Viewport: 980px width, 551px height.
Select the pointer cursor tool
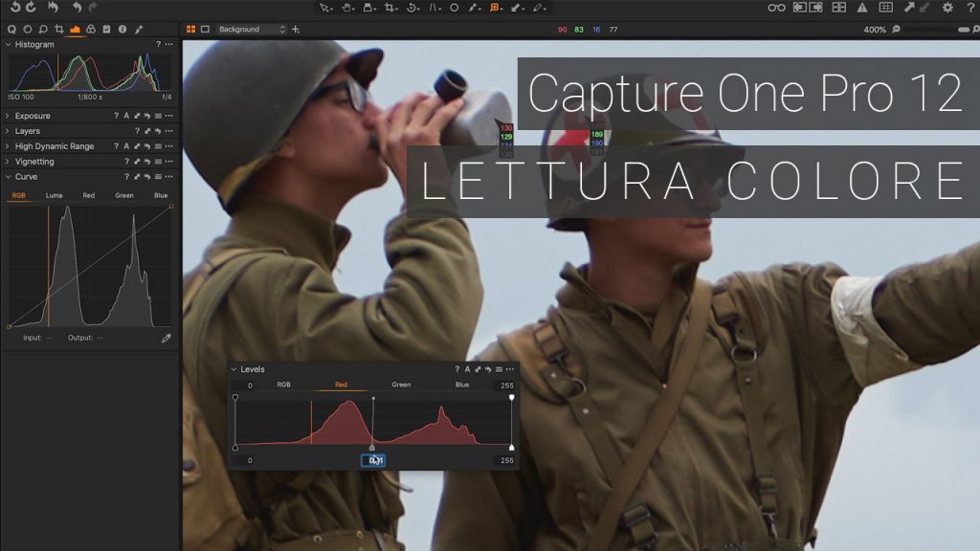pyautogui.click(x=324, y=8)
